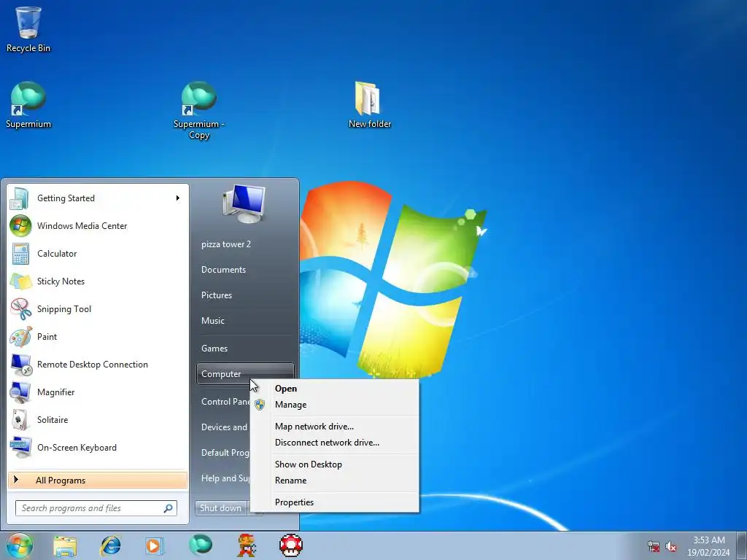The width and height of the screenshot is (747, 560).
Task: Open On-Screen Keyboard from Start menu
Action: pyautogui.click(x=98, y=447)
